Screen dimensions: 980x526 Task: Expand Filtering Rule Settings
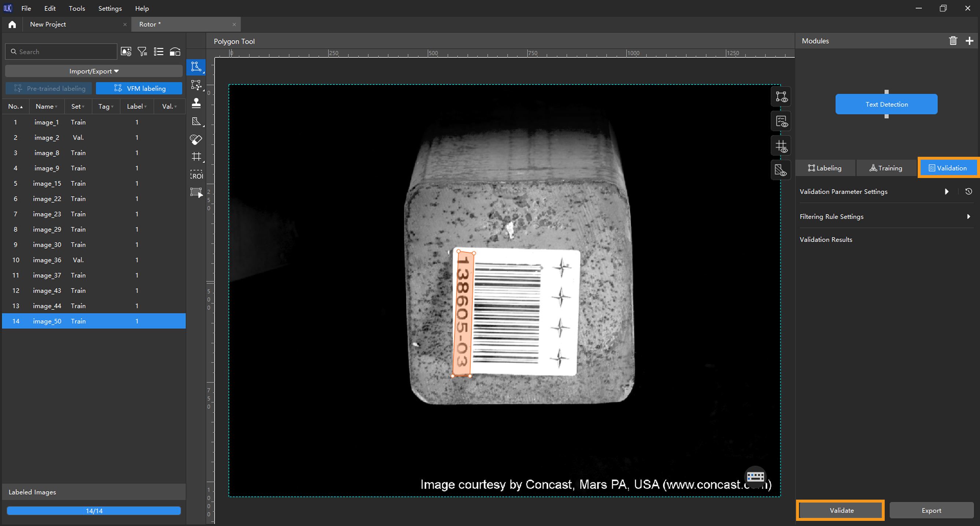tap(968, 216)
